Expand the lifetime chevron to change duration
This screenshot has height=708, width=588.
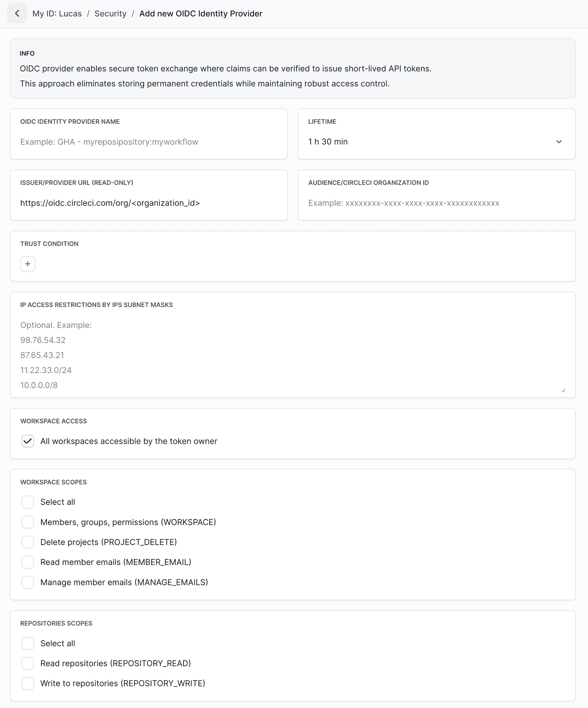(x=559, y=142)
